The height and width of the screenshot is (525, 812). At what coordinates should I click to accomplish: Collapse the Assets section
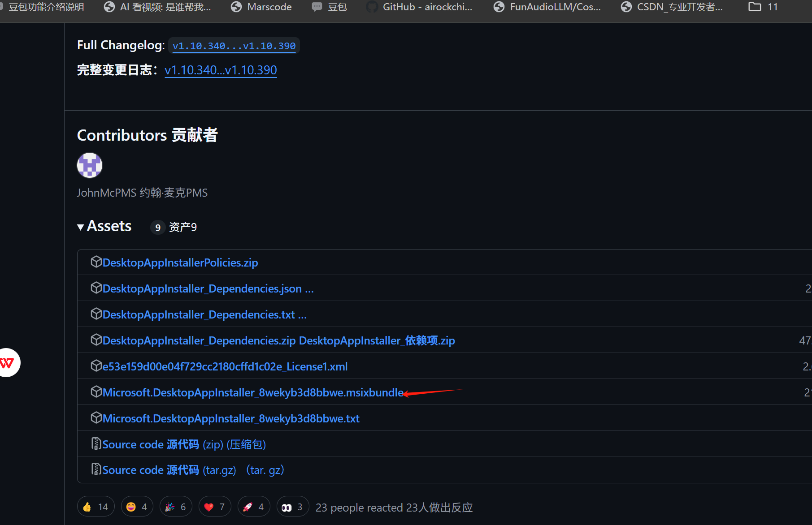pyautogui.click(x=81, y=227)
